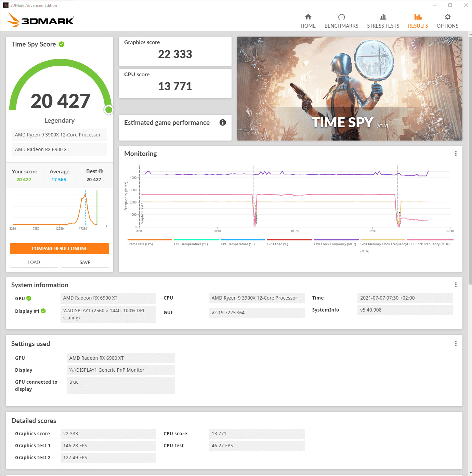Image resolution: width=472 pixels, height=476 pixels.
Task: Click the LOAD button
Action: click(34, 262)
